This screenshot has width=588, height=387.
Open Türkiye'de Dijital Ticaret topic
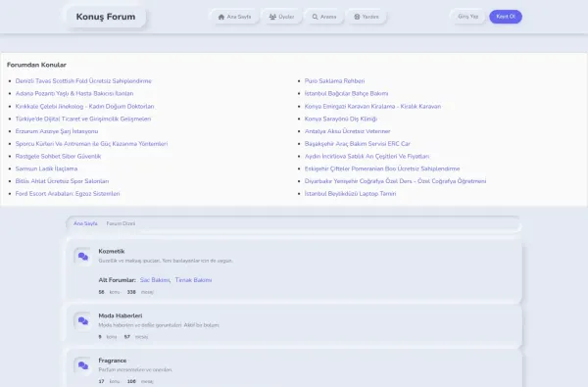coord(83,119)
